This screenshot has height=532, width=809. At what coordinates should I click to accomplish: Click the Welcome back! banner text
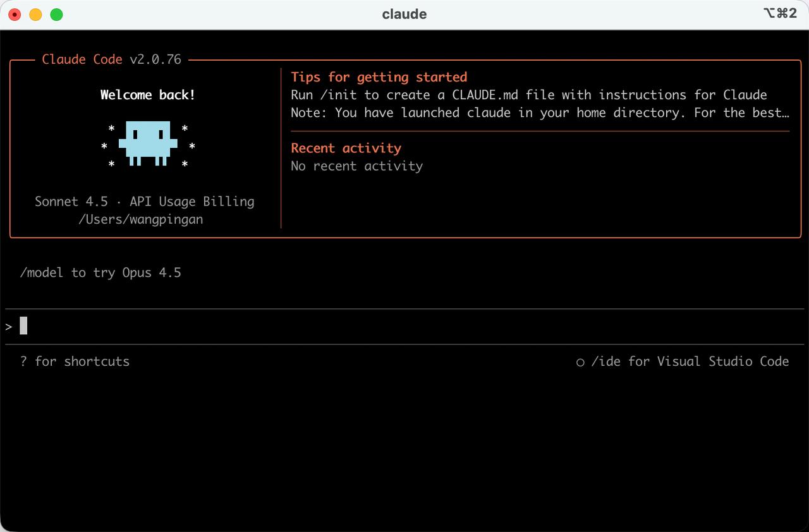pyautogui.click(x=147, y=95)
